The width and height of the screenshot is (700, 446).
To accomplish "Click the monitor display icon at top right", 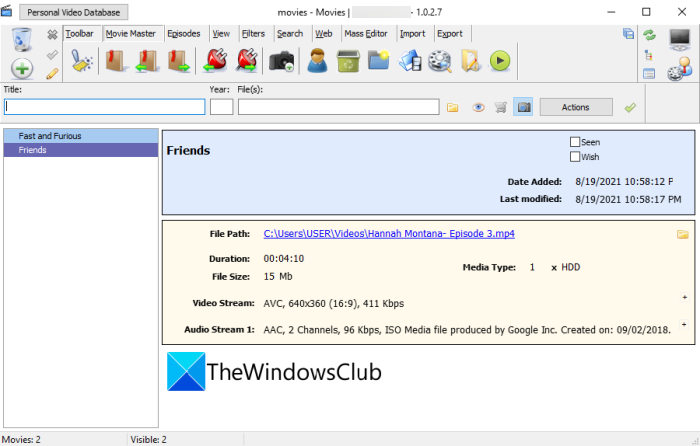I will (x=680, y=39).
